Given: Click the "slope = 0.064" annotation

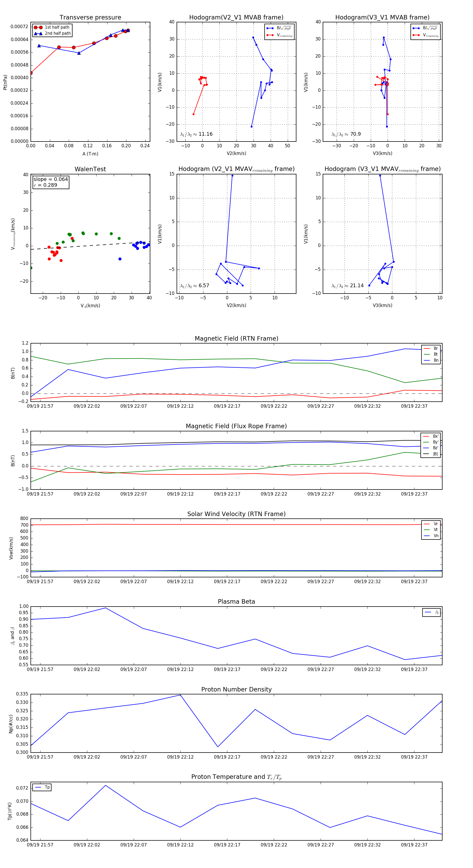Looking at the screenshot, I should pyautogui.click(x=50, y=179).
